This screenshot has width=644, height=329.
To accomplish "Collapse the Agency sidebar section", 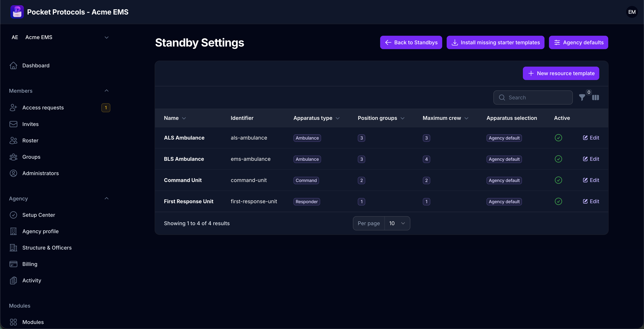I will 107,198.
